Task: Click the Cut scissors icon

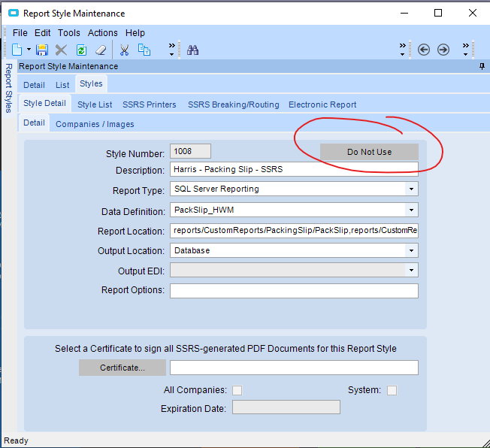Action: (x=124, y=50)
